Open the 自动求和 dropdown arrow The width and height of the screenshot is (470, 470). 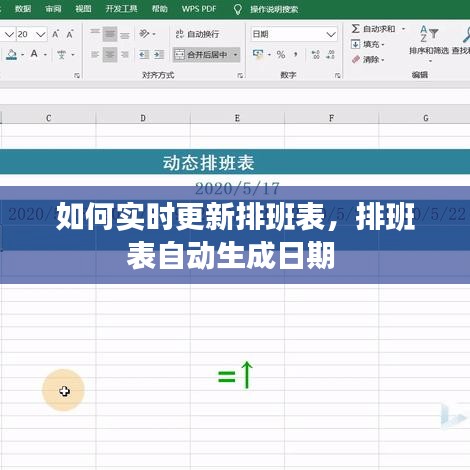[404, 29]
